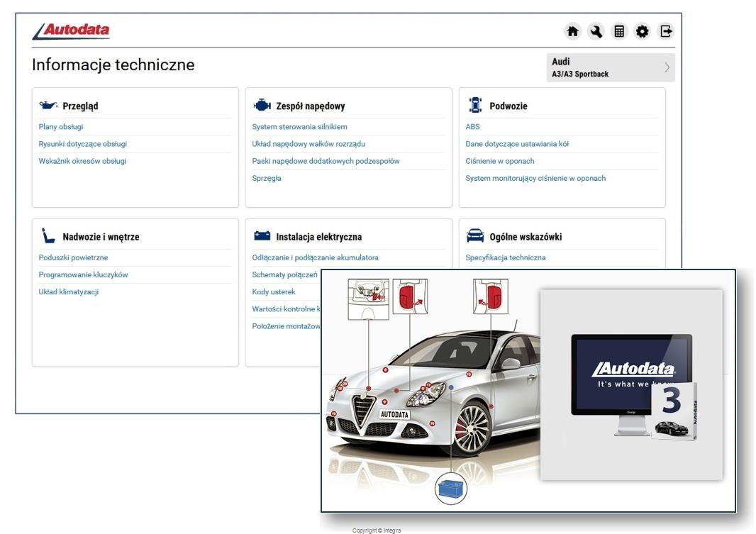Open Programowanie kluczyków link
This screenshot has height=534, width=756.
(x=83, y=274)
